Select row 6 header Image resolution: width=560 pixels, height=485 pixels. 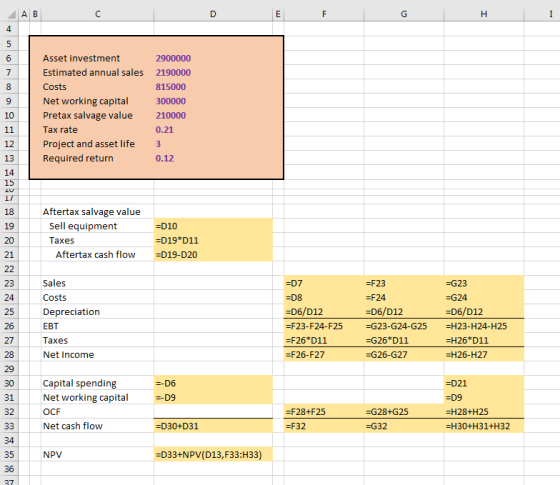pos(9,58)
